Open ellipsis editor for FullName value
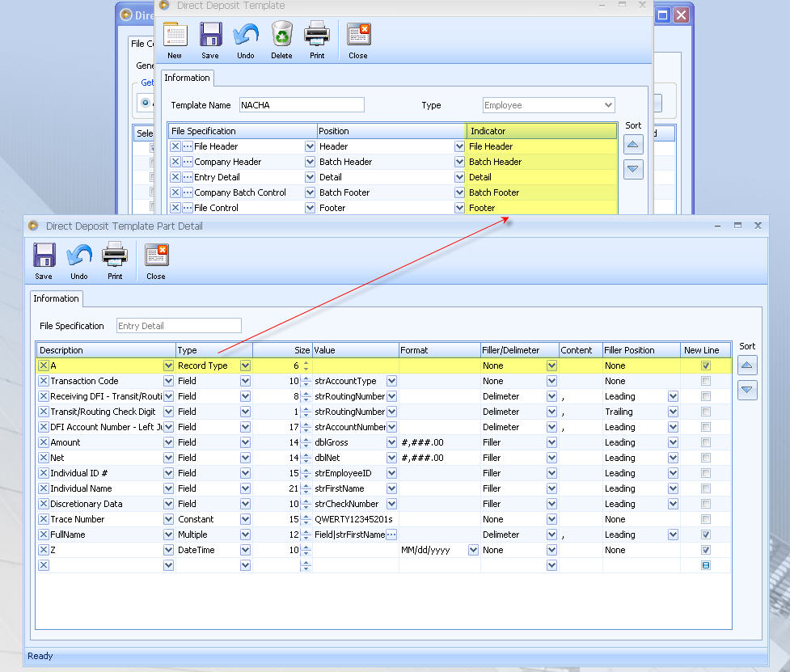Viewport: 790px width, 672px height. pos(391,535)
